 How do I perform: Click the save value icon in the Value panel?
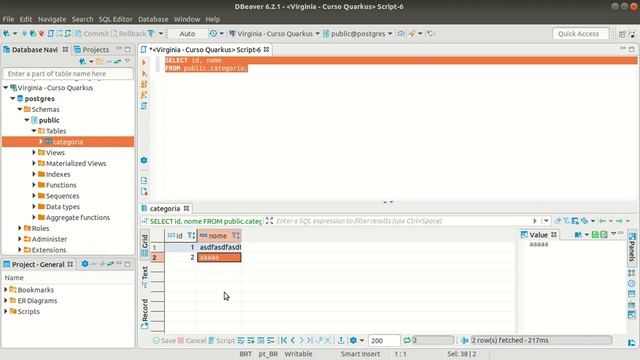pyautogui.click(x=595, y=235)
